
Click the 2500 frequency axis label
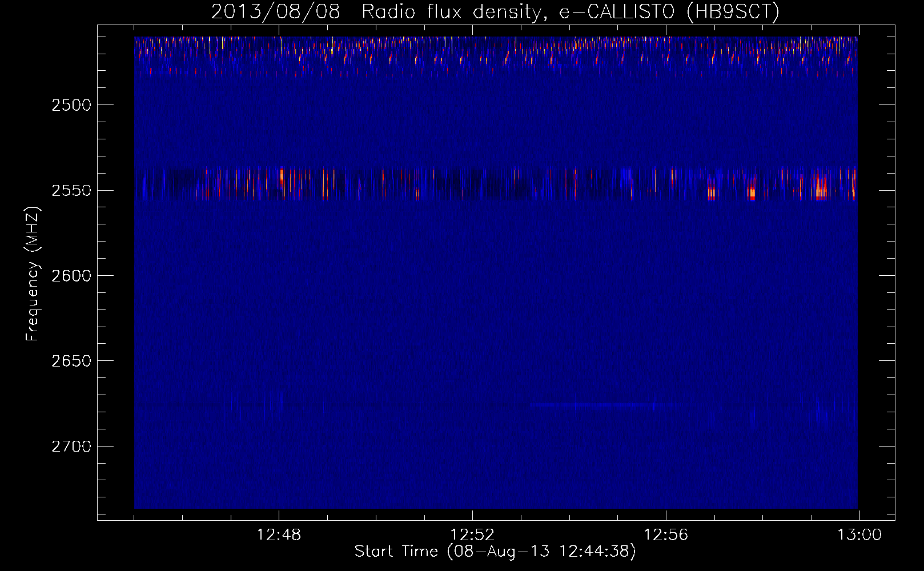[x=71, y=105]
